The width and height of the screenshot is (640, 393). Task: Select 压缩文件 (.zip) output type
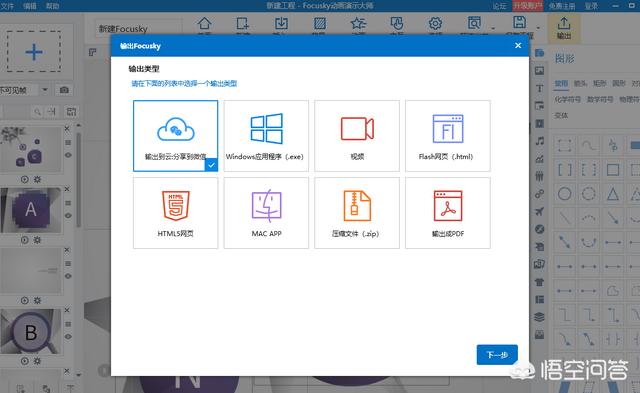coord(357,213)
